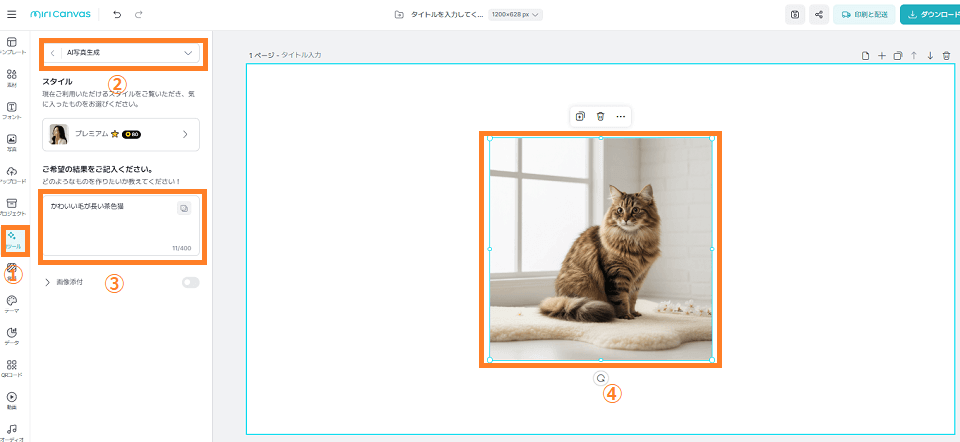Click the save icon in header
The width and height of the screenshot is (960, 442).
(794, 15)
